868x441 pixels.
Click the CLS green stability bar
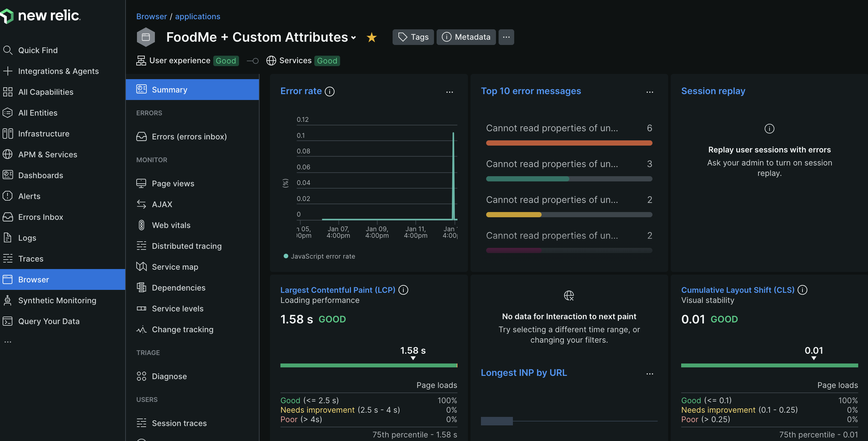[770, 365]
